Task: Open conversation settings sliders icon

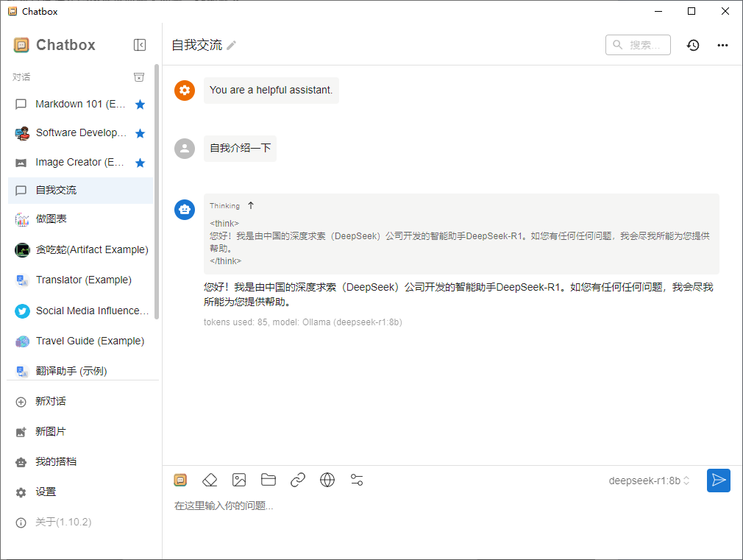Action: [x=357, y=481]
